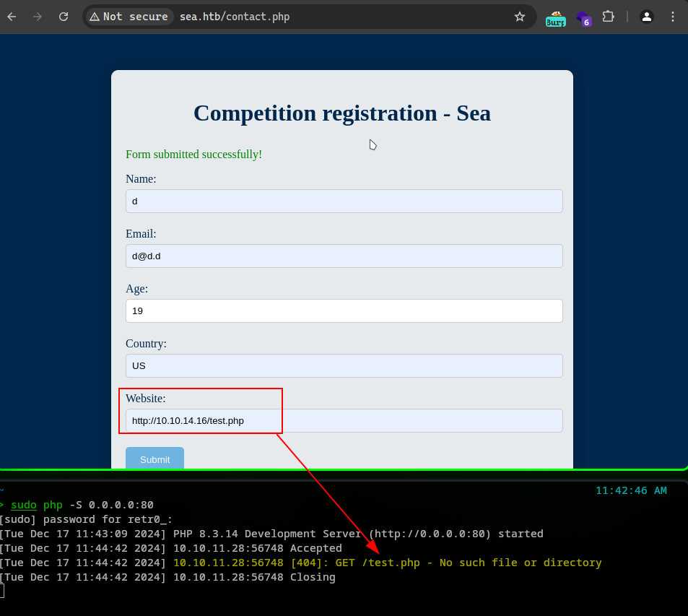Click the 'Name:' label
688x616 pixels.
141,179
